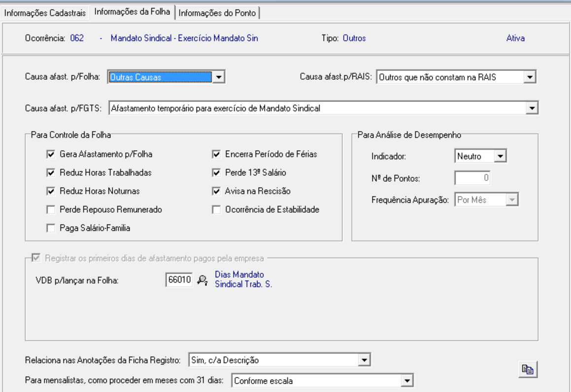The width and height of the screenshot is (571, 392).
Task: Click the VDB p/lançar na Folha field
Action: pyautogui.click(x=179, y=280)
